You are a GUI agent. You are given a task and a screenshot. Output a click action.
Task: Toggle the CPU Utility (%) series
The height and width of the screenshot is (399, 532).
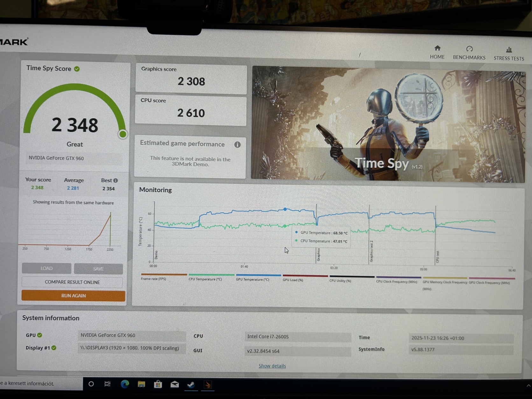tap(352, 278)
